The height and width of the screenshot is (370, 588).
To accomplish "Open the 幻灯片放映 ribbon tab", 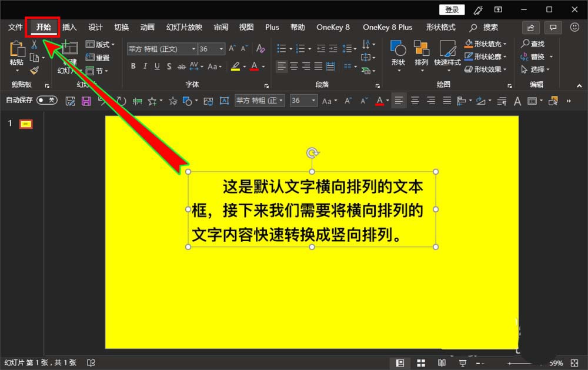I will click(184, 27).
